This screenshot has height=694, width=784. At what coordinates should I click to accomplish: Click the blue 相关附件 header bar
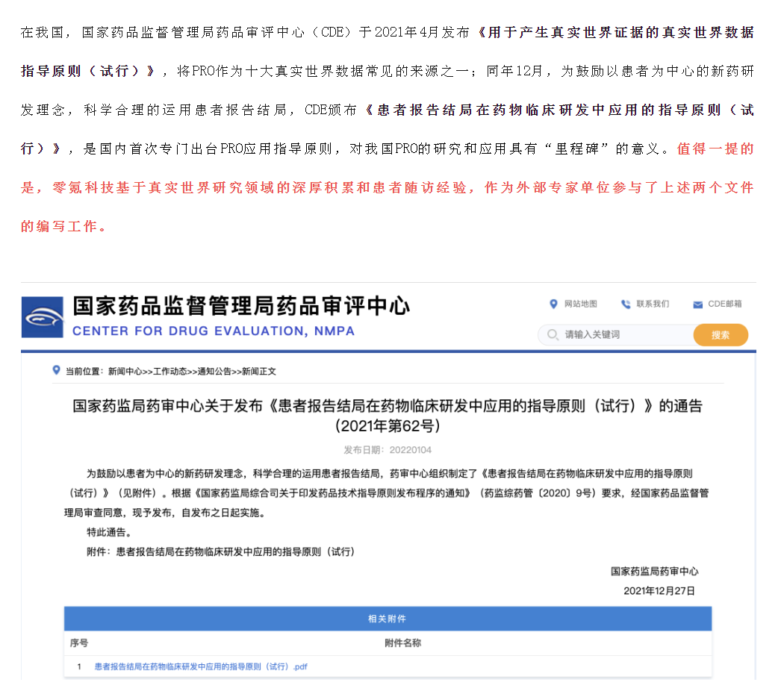pyautogui.click(x=388, y=619)
